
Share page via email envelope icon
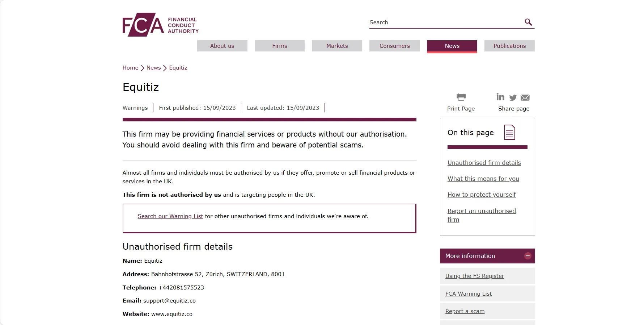525,97
